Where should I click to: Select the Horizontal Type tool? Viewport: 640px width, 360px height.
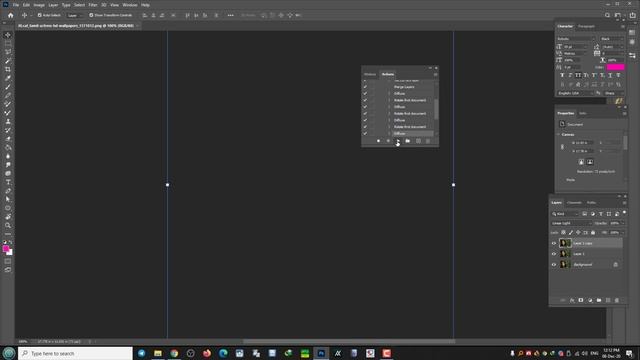point(8,182)
